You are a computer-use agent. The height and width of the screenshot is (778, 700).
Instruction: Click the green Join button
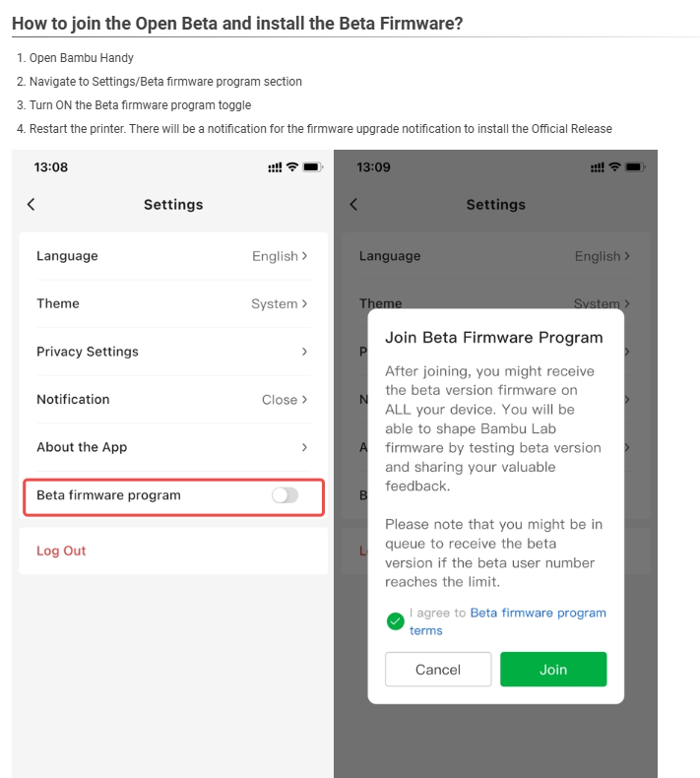tap(553, 670)
